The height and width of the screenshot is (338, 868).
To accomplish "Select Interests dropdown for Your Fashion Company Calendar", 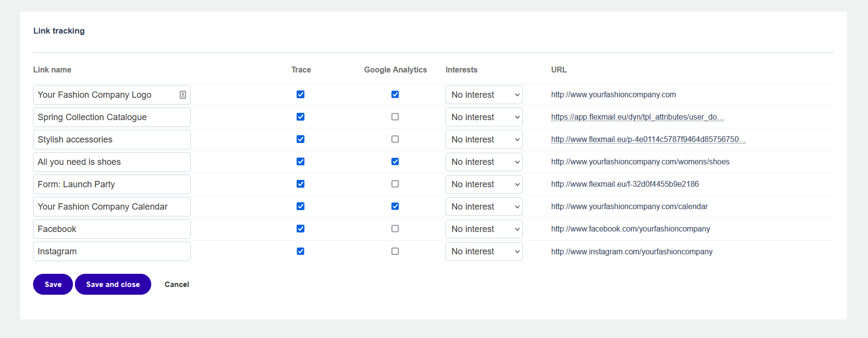I will tap(484, 207).
